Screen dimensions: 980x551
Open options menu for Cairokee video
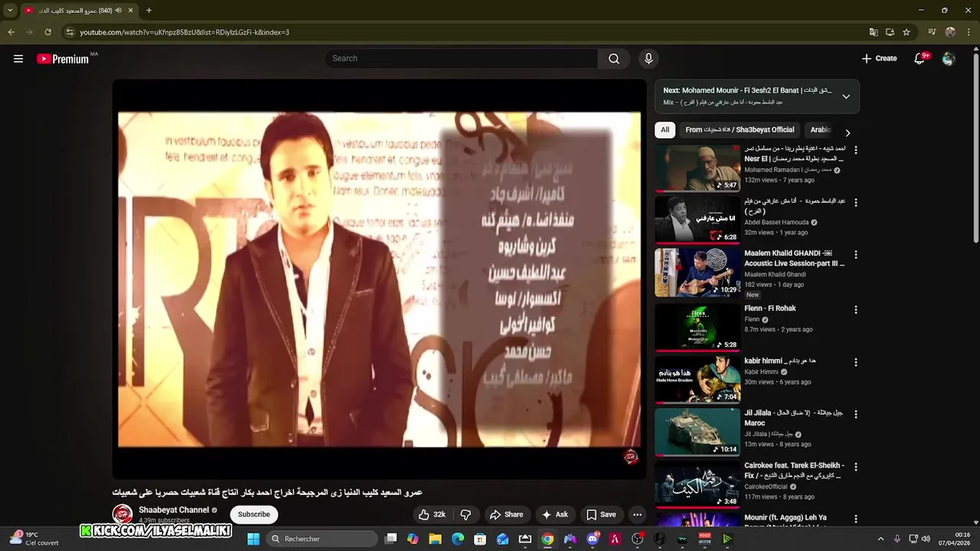point(856,467)
